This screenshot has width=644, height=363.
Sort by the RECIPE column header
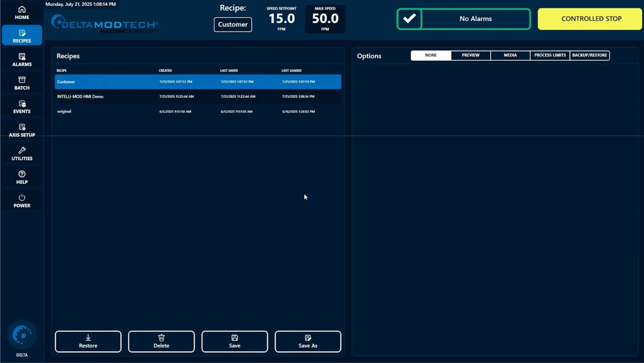click(61, 70)
